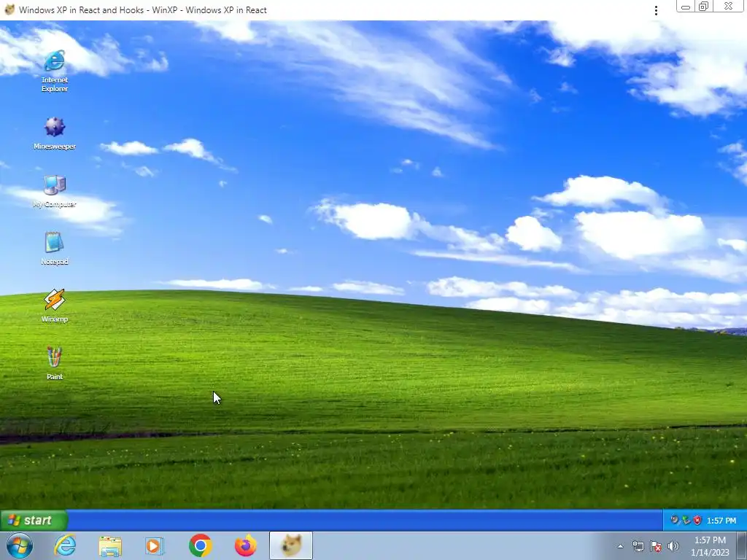Click the XP tray sound disc icon
The image size is (747, 560).
click(675, 520)
